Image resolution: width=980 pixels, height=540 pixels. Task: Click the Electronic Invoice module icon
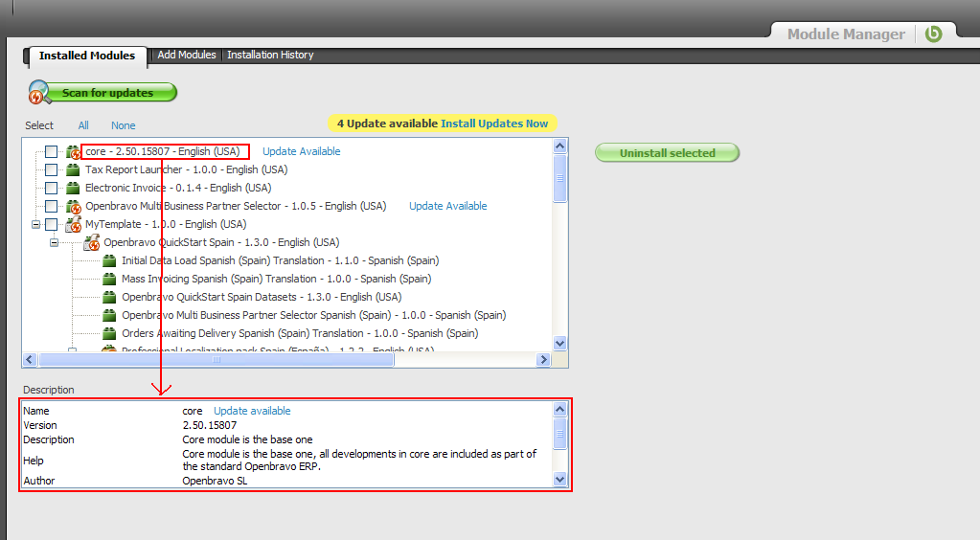point(73,188)
